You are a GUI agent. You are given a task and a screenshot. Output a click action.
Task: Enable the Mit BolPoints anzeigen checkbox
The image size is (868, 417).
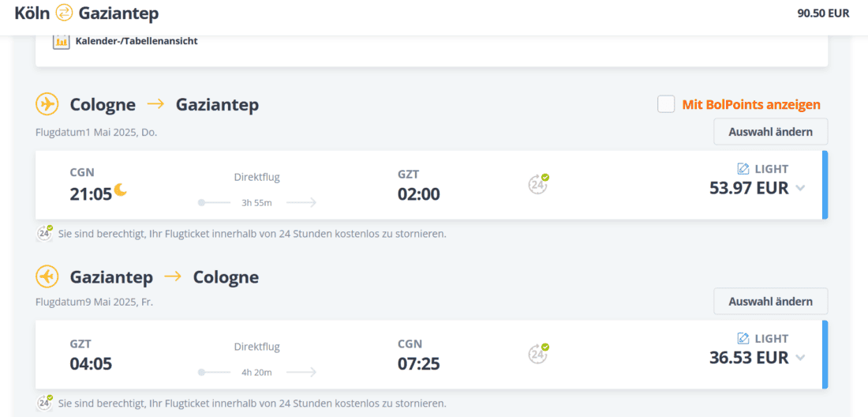(x=666, y=104)
